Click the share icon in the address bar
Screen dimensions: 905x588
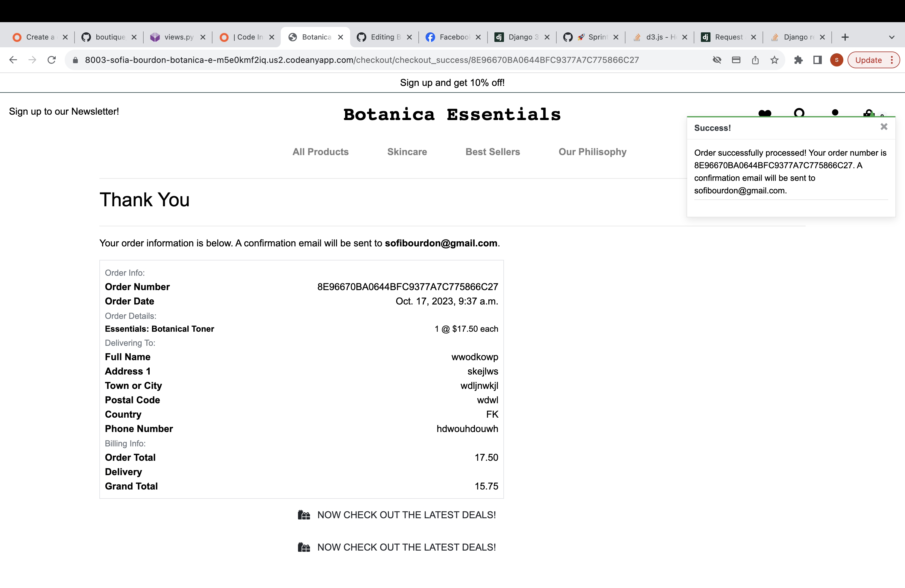click(755, 60)
